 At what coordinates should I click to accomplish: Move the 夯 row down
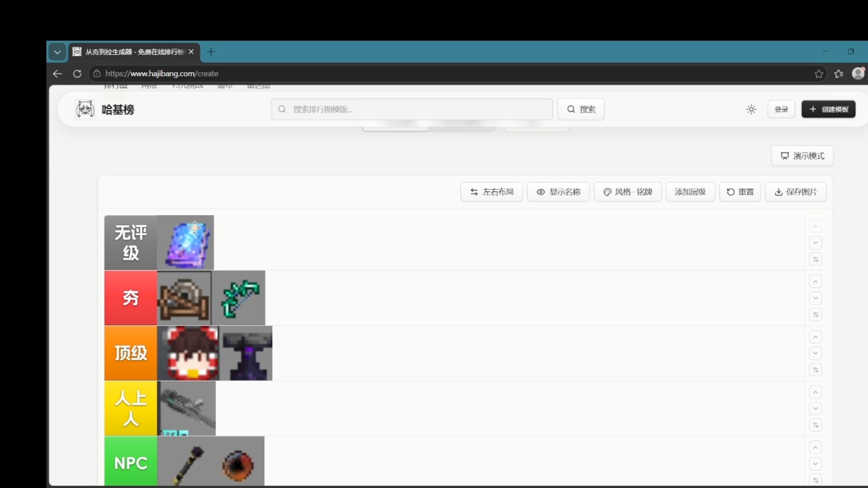click(816, 298)
